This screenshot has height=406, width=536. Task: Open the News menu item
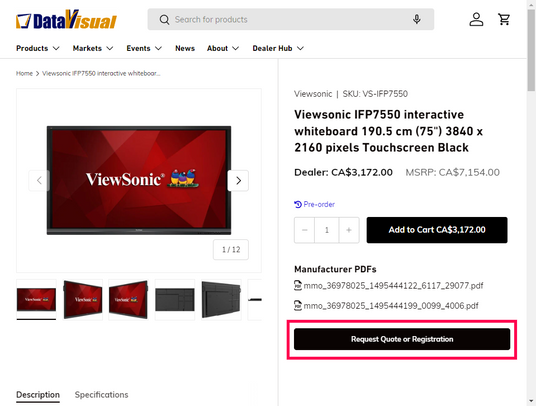pos(185,48)
